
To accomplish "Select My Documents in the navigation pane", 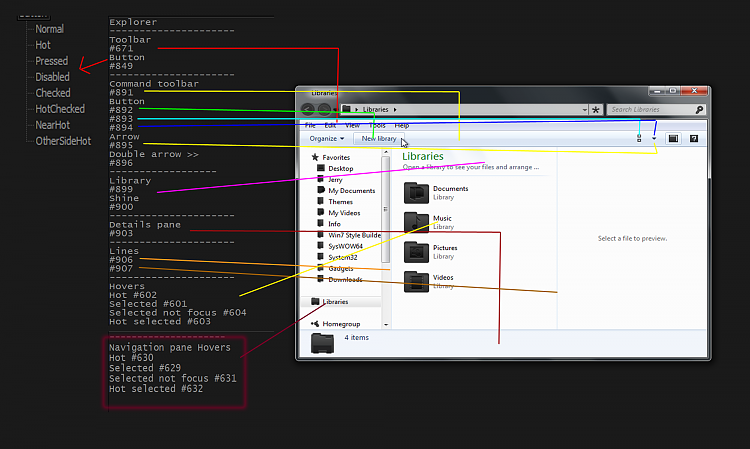I will [x=352, y=190].
